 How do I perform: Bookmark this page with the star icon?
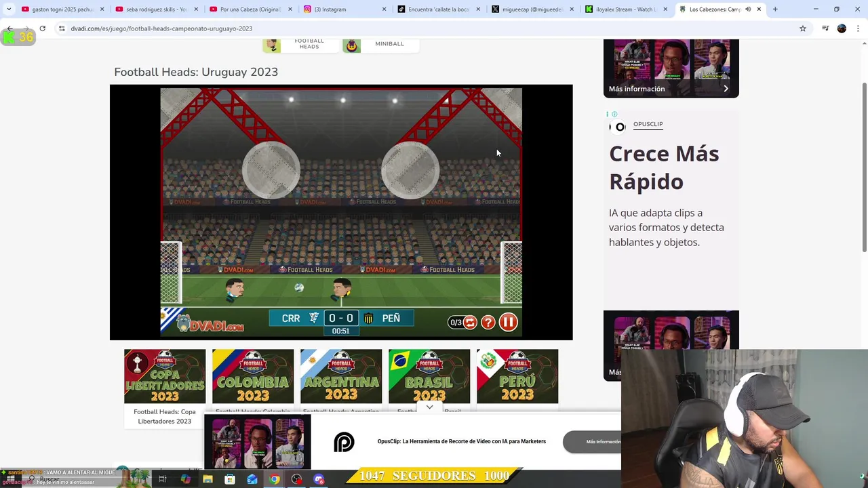point(803,28)
